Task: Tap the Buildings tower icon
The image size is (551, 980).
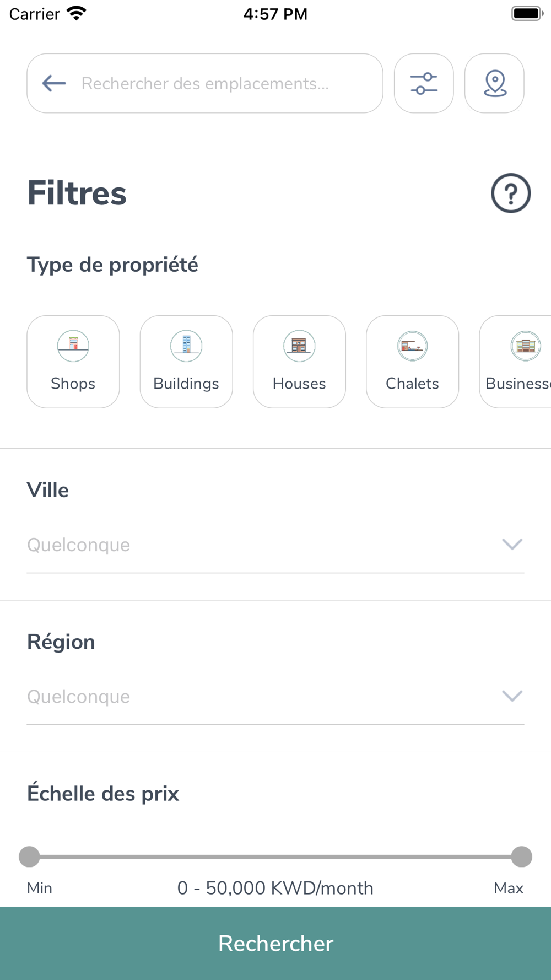Action: pyautogui.click(x=186, y=346)
